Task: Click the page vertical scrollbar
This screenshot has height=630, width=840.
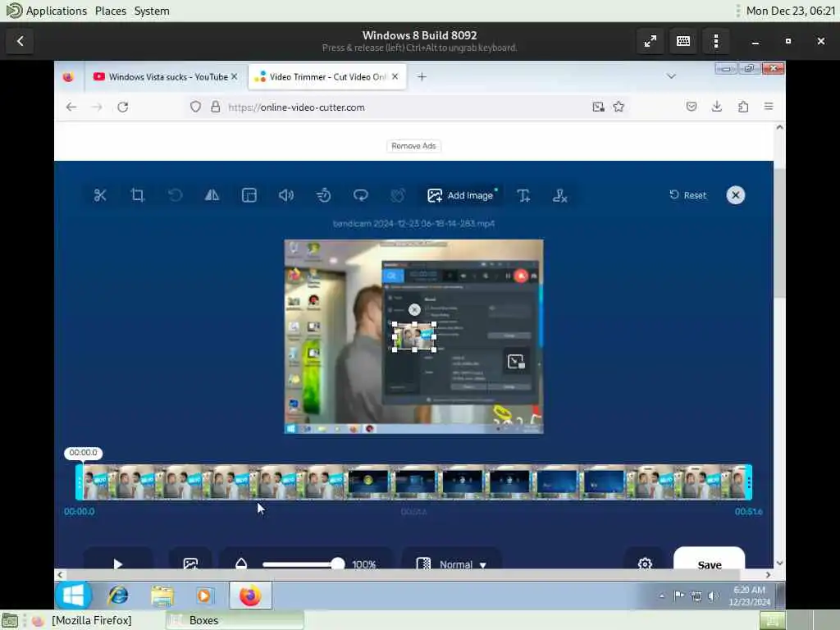Action: coord(779,234)
